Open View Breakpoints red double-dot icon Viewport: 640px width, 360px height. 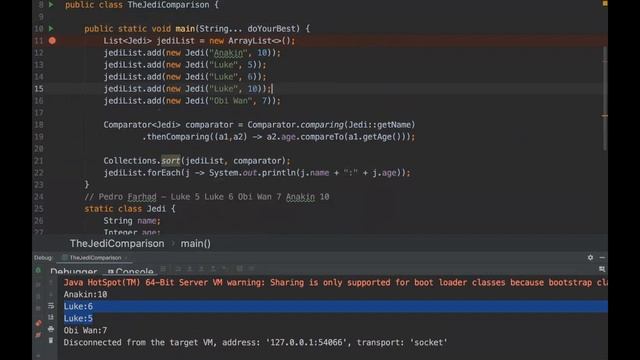[38, 323]
